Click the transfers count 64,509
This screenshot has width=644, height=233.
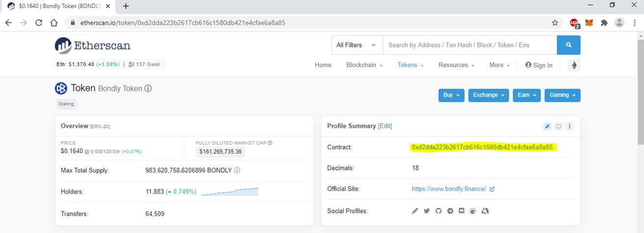[155, 214]
